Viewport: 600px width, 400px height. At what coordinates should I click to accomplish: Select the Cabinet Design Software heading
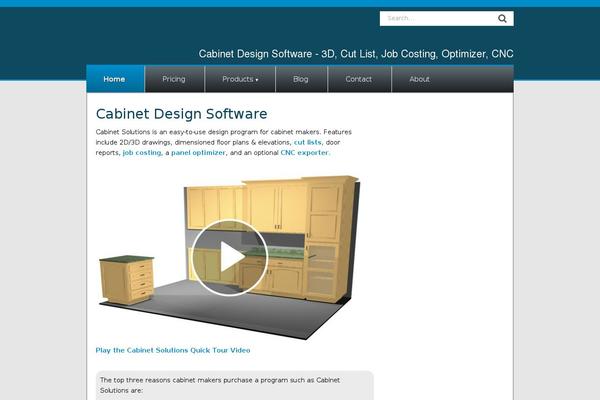(181, 114)
